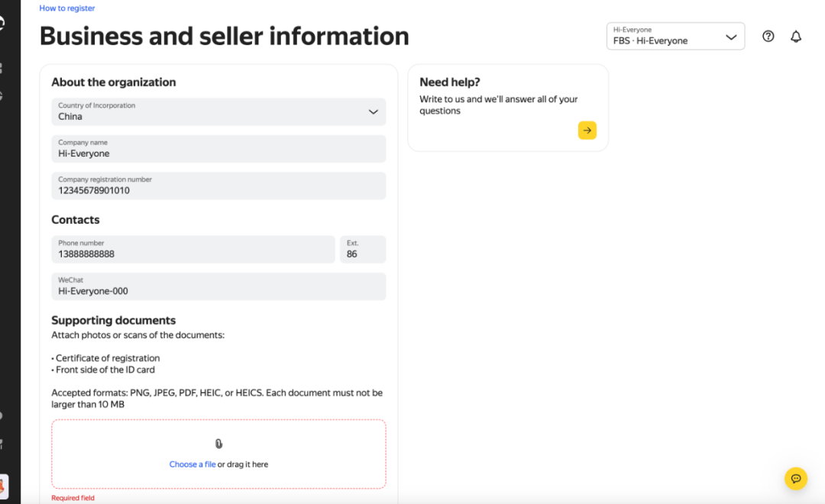
Task: Open the yellow chat bubble widget
Action: coord(795,478)
